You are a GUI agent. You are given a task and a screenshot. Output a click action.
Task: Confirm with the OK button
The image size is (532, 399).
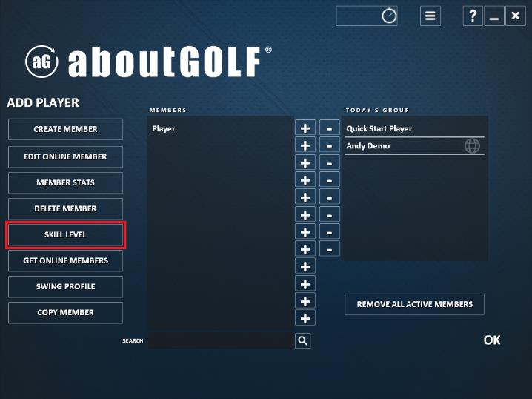pos(492,340)
